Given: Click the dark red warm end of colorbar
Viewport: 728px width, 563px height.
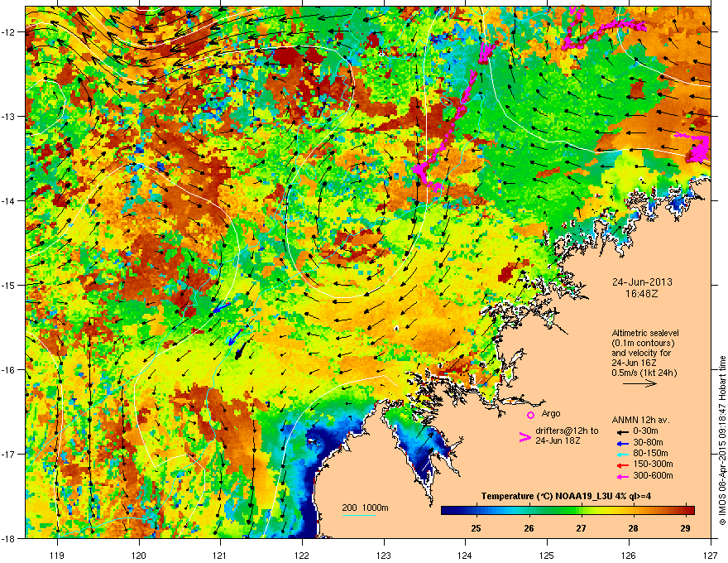Looking at the screenshot, I should click(688, 511).
